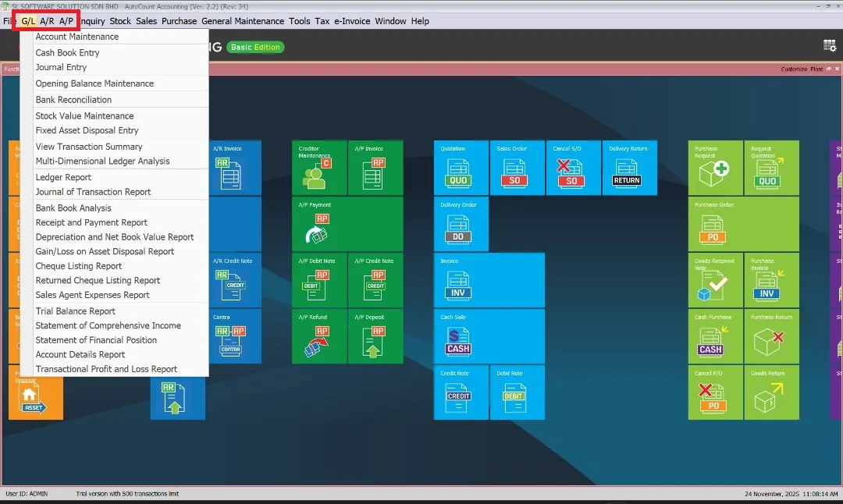Viewport: 843px width, 504px height.
Task: Launch the Cash Sale tile
Action: (461, 337)
